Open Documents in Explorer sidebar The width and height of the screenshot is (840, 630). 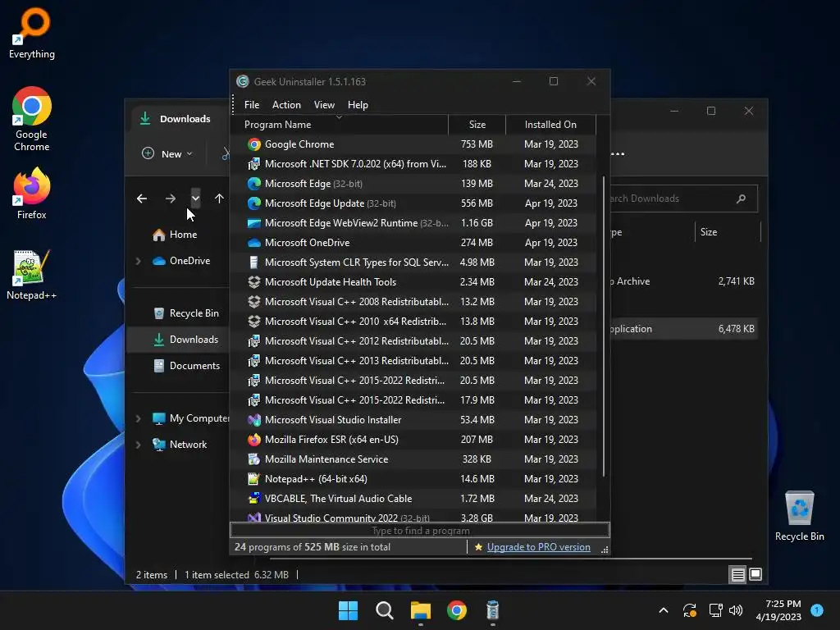(x=187, y=366)
